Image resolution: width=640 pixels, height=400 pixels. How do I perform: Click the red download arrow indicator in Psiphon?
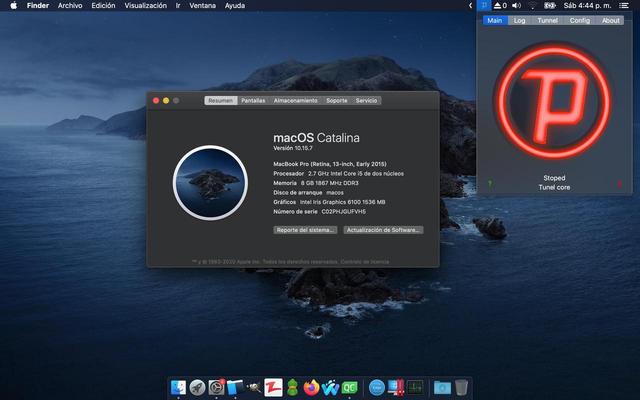coord(619,184)
